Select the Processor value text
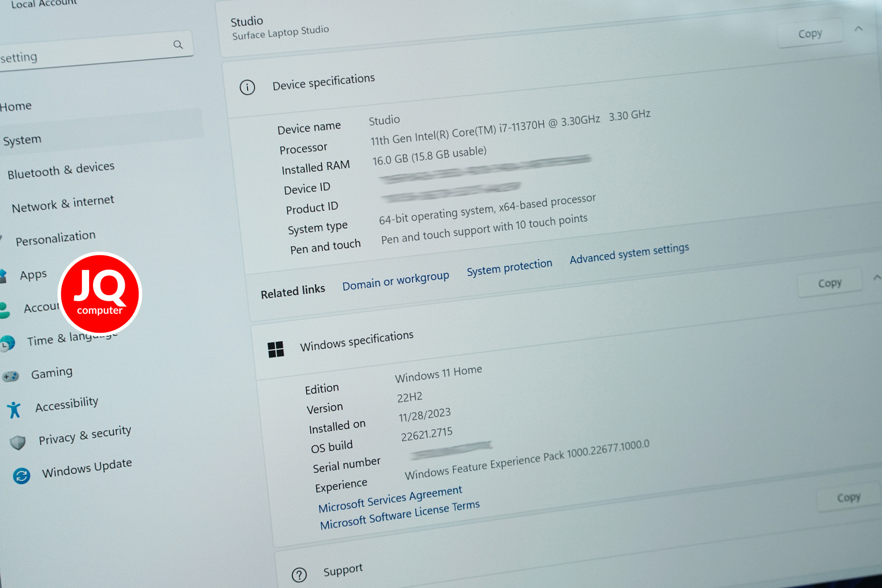The width and height of the screenshot is (882, 588). pos(510,127)
